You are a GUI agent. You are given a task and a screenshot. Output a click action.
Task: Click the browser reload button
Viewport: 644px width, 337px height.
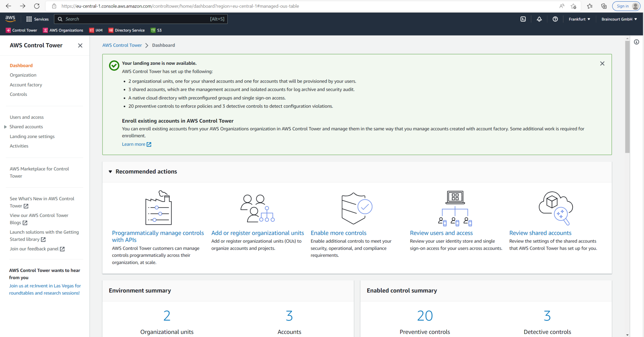pos(37,6)
